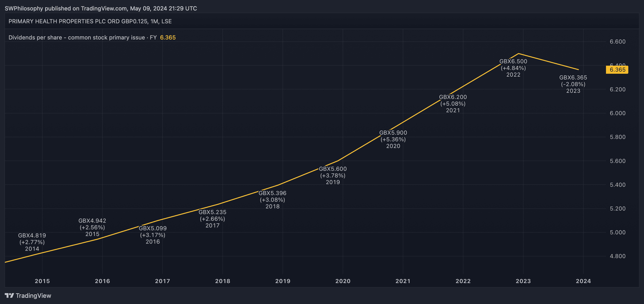
Task: Click the GBX6.500 2022 data label
Action: point(513,68)
